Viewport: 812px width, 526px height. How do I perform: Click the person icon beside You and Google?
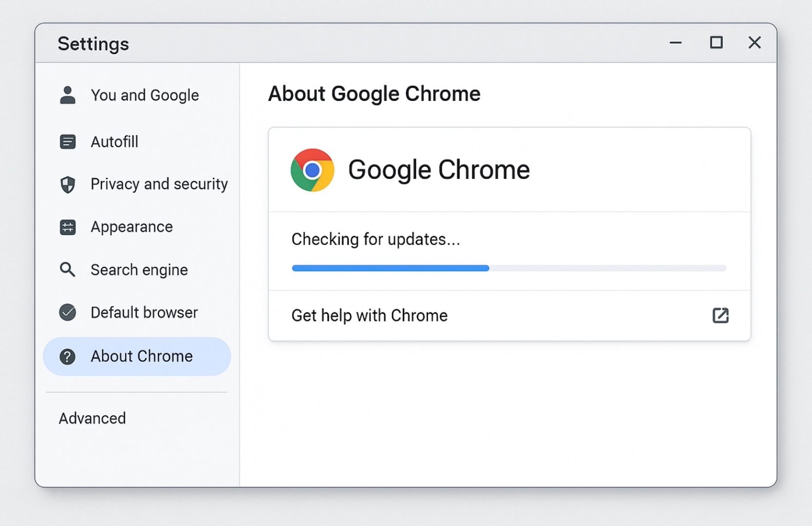[x=68, y=95]
